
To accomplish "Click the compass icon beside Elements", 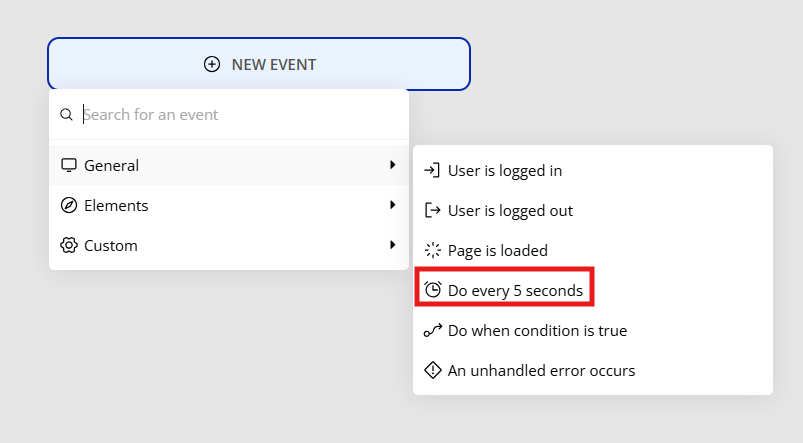I will [x=69, y=205].
